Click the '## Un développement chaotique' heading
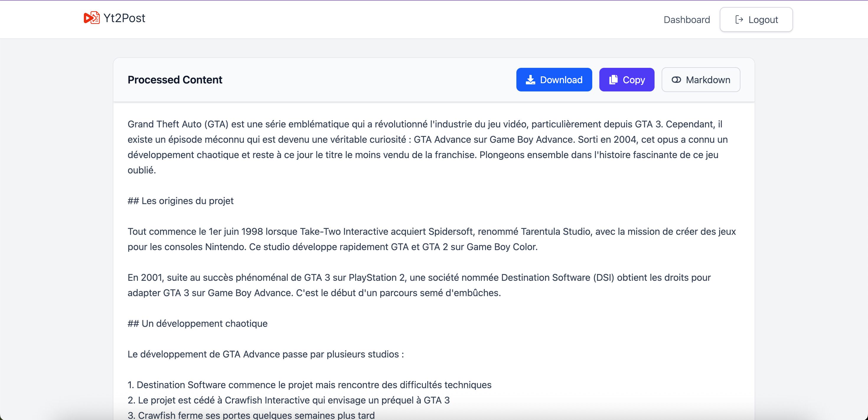 (x=198, y=324)
